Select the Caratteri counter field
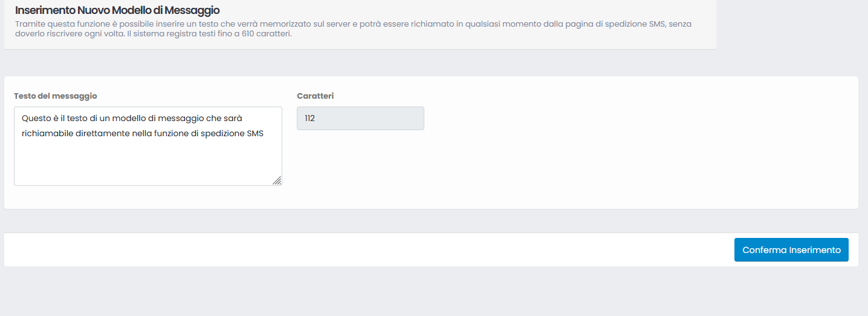 (x=360, y=119)
